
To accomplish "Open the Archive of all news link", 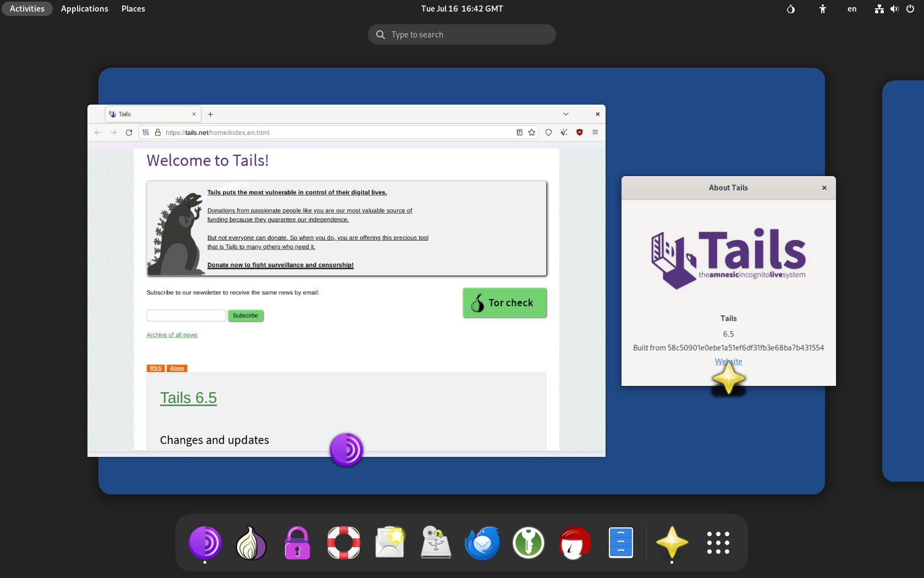I will [x=172, y=335].
